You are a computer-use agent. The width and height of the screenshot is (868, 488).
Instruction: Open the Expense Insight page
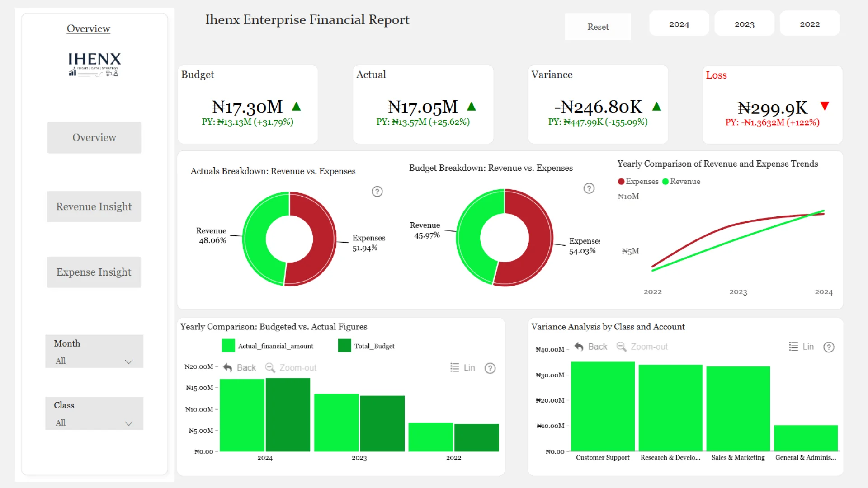pos(94,272)
